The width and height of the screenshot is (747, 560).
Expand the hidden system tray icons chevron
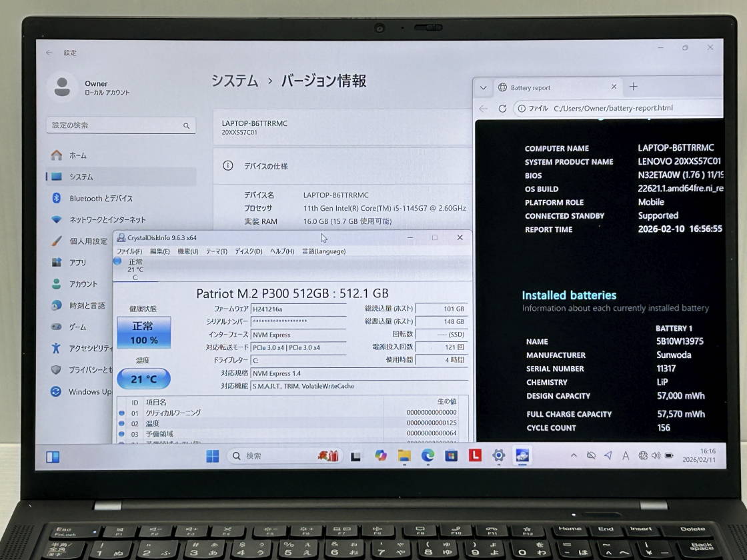[x=574, y=455]
